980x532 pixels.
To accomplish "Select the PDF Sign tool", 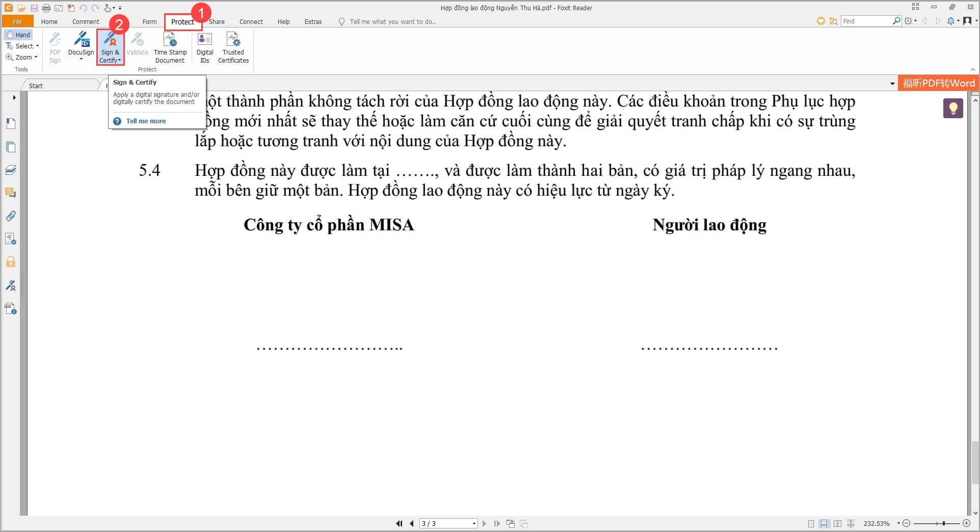I will tap(55, 47).
